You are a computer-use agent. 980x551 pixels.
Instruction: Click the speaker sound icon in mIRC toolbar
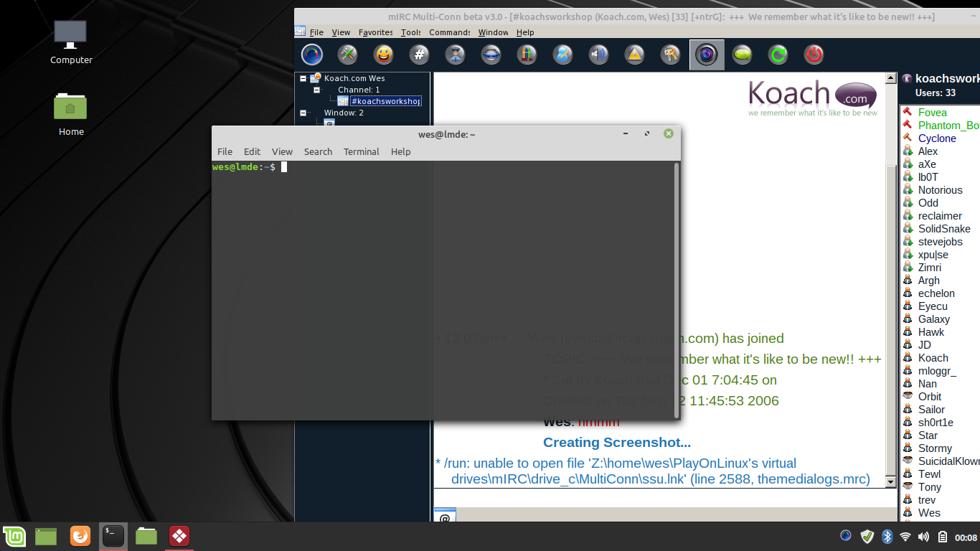(598, 55)
